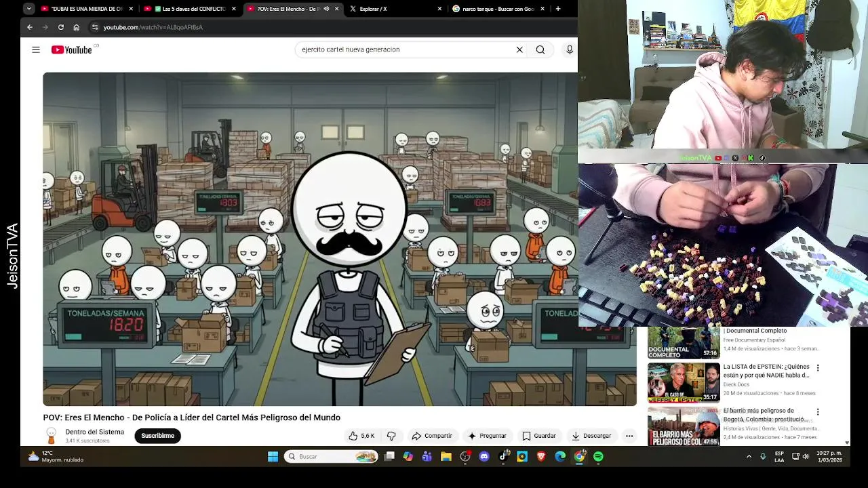Viewport: 868px width, 488px height.
Task: View site information icon in address bar
Action: [95, 27]
